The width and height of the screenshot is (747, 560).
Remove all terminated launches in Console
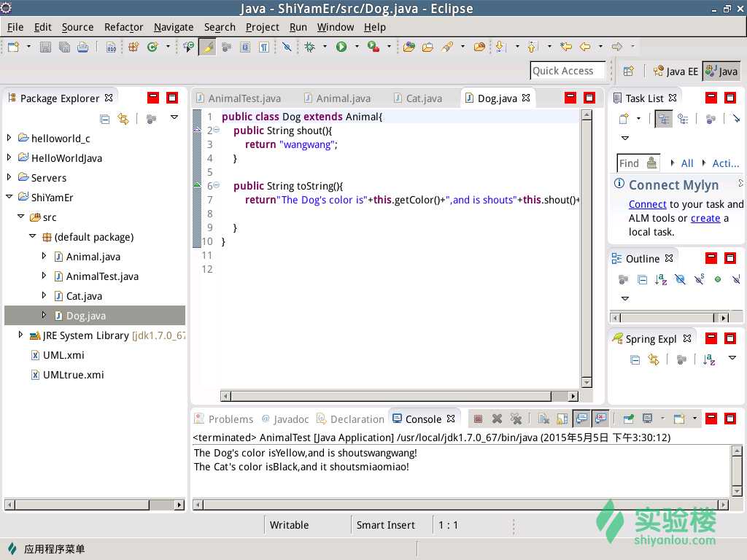pos(516,419)
